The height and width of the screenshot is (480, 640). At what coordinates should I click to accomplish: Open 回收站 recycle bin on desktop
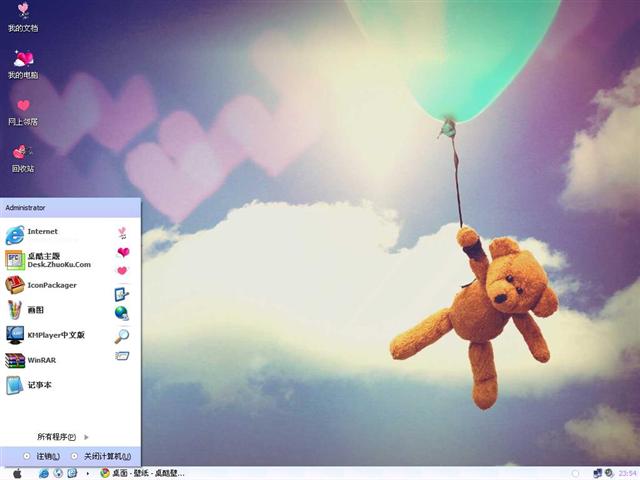point(22,155)
